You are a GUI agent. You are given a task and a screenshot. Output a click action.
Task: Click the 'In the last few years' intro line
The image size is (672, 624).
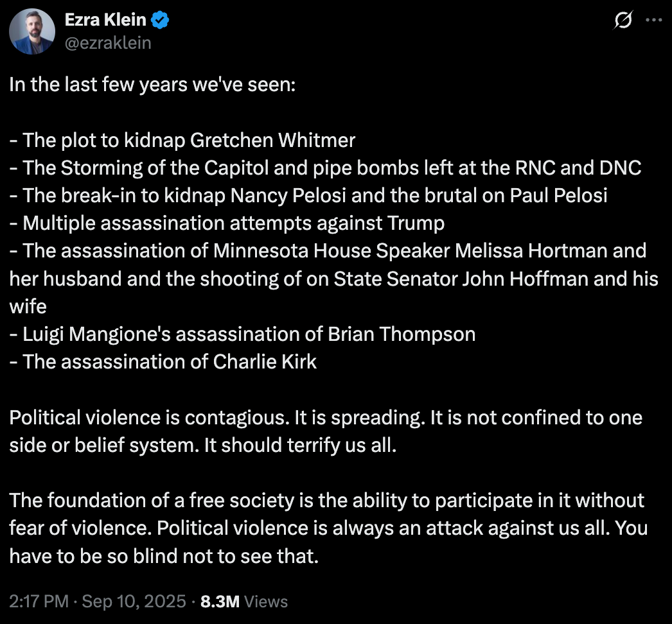pyautogui.click(x=152, y=84)
